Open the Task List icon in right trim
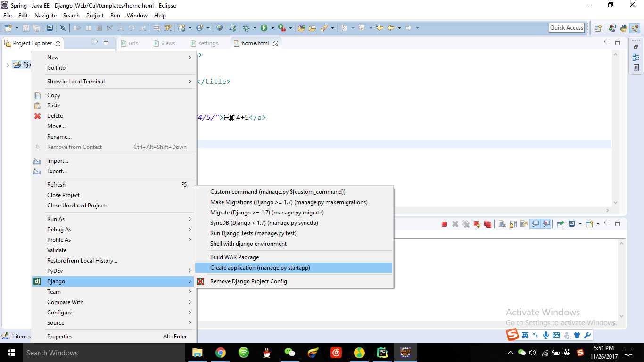The image size is (644, 362). point(636,67)
